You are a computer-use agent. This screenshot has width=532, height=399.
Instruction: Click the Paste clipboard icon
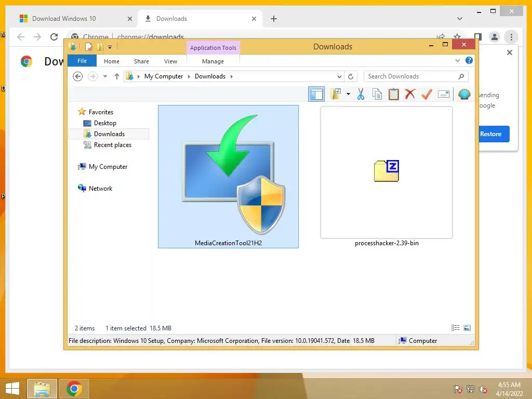click(x=394, y=94)
